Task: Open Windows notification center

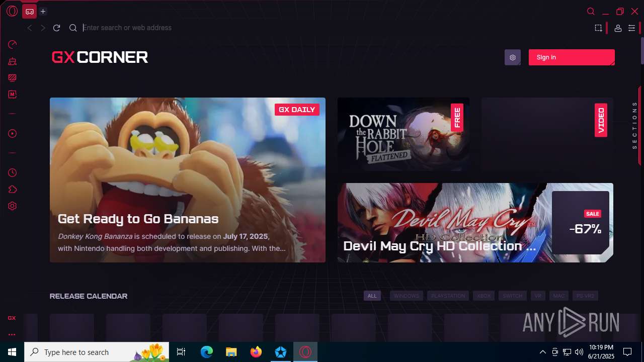Action: tap(627, 352)
